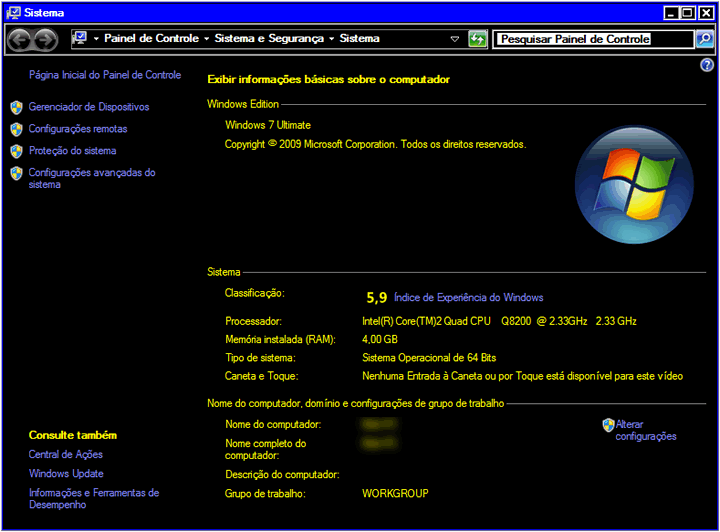Click shield icon beside Configurações remotas
720x532 pixels.
click(17, 129)
